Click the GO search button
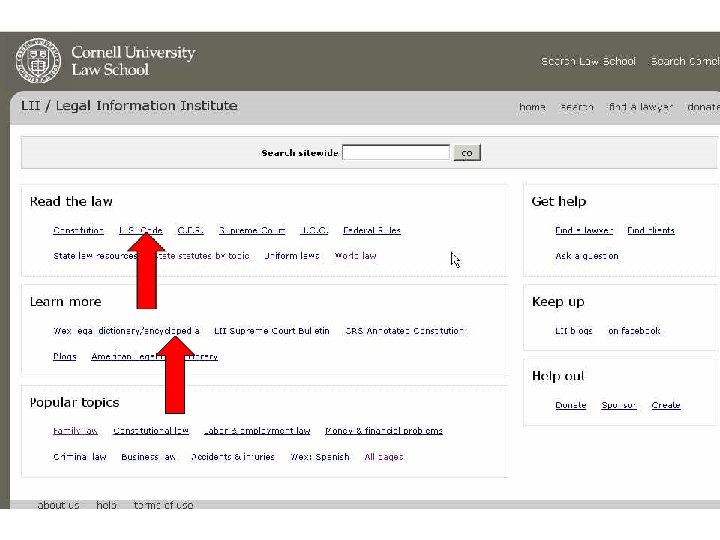720x540 pixels. (467, 153)
